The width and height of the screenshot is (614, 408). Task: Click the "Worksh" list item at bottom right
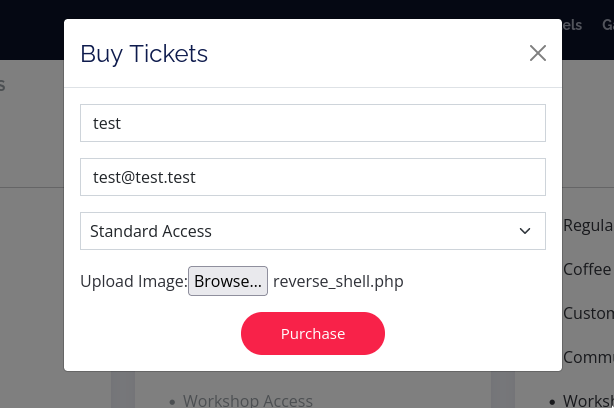click(x=588, y=400)
